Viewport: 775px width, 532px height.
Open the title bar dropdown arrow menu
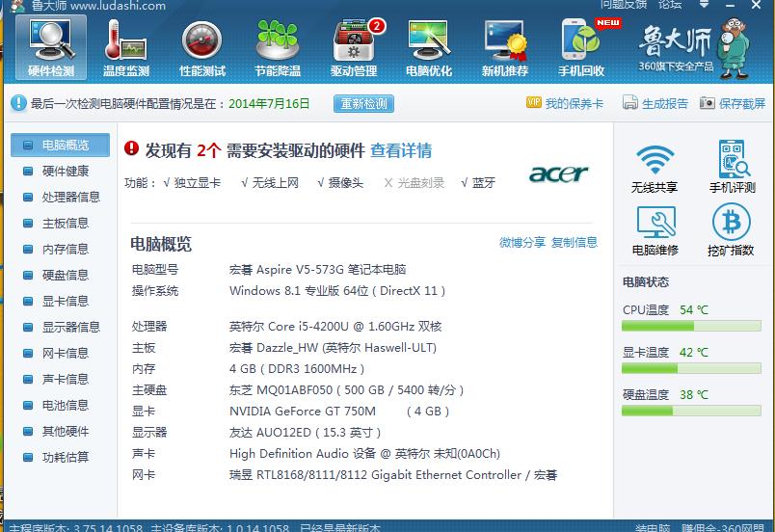click(705, 5)
